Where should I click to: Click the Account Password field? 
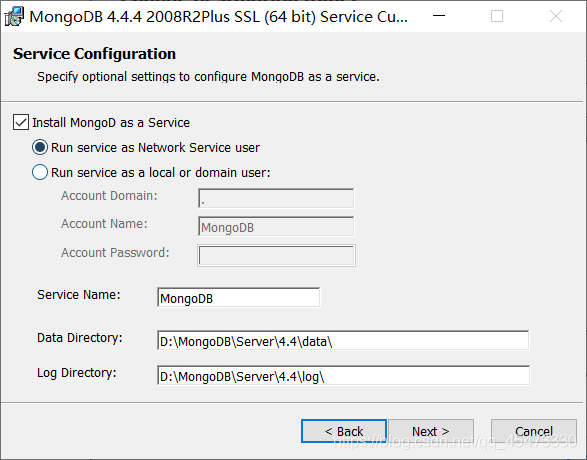point(276,255)
